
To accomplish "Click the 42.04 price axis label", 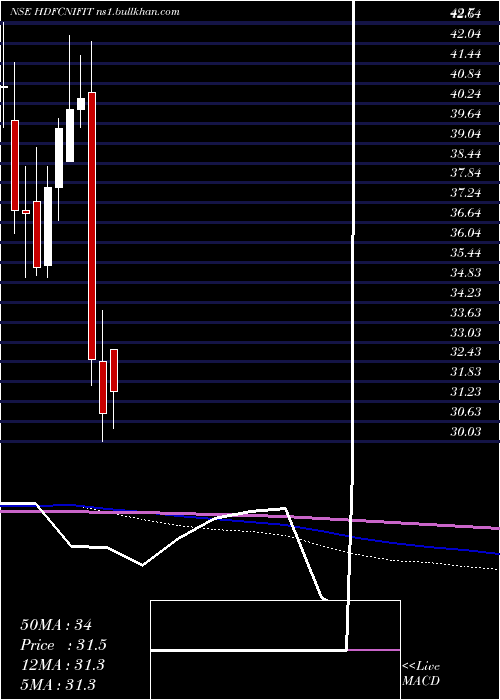I will (466, 34).
